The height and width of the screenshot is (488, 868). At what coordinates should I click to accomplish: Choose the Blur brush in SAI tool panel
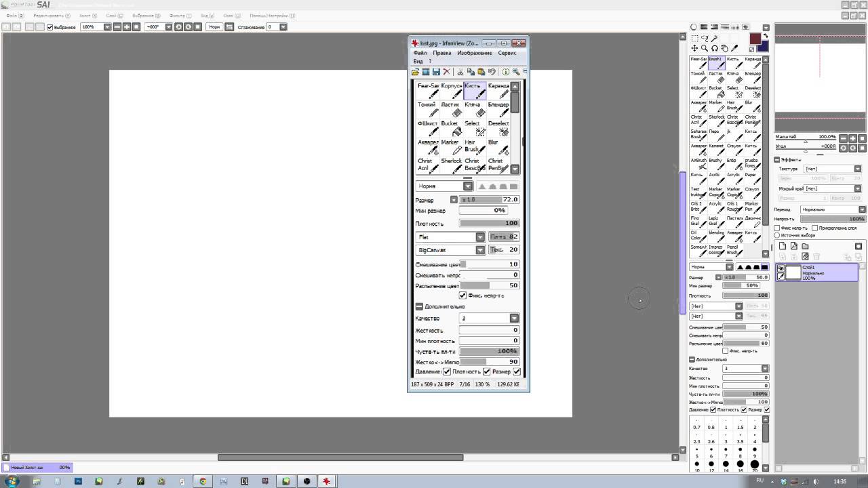click(x=751, y=106)
